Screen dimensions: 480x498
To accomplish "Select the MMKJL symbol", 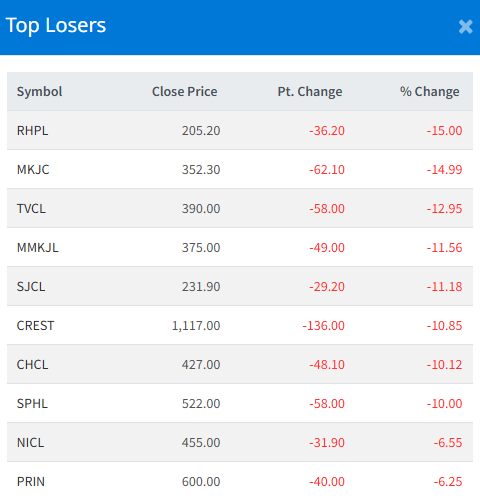I will point(38,248).
